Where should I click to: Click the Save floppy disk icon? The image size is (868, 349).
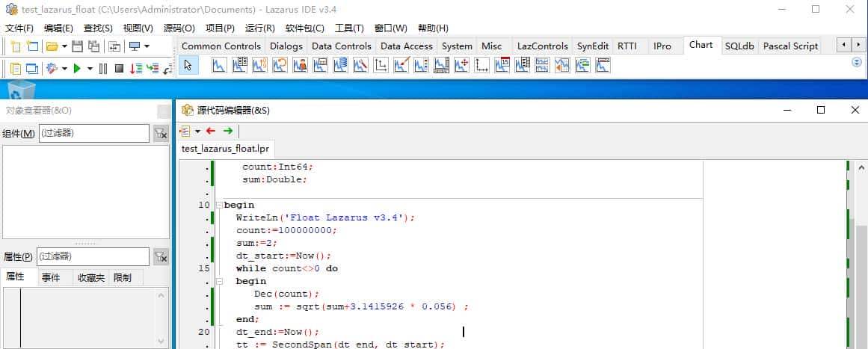pyautogui.click(x=78, y=46)
